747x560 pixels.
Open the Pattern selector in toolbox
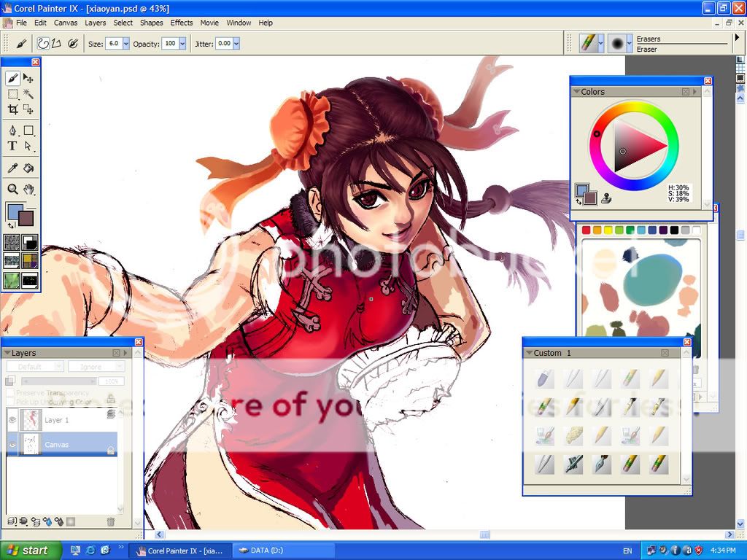tap(12, 260)
